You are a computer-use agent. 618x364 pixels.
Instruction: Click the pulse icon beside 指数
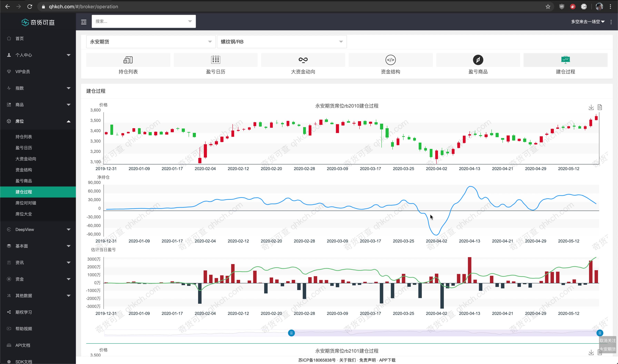point(9,88)
